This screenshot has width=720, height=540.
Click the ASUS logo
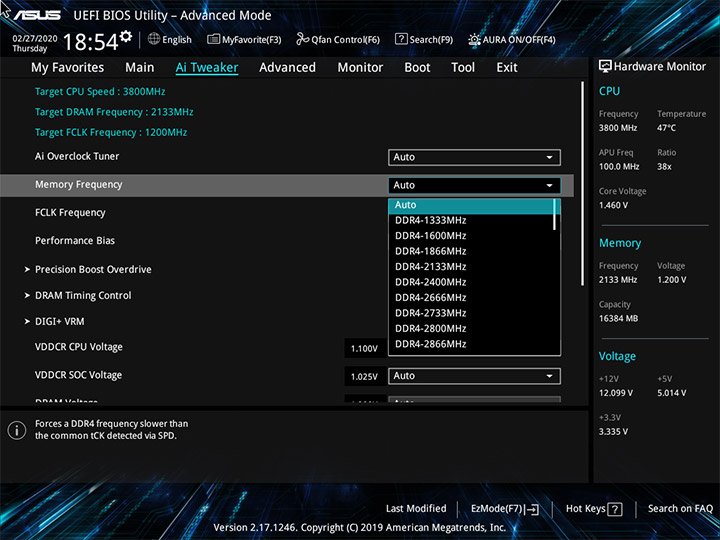[x=37, y=15]
